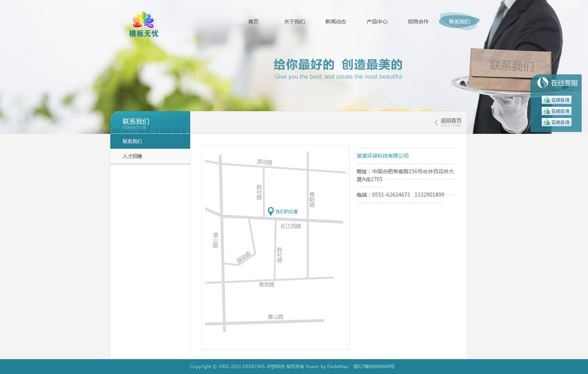Click the blue location pin on the map
The width and height of the screenshot is (588, 374).
coord(270,211)
